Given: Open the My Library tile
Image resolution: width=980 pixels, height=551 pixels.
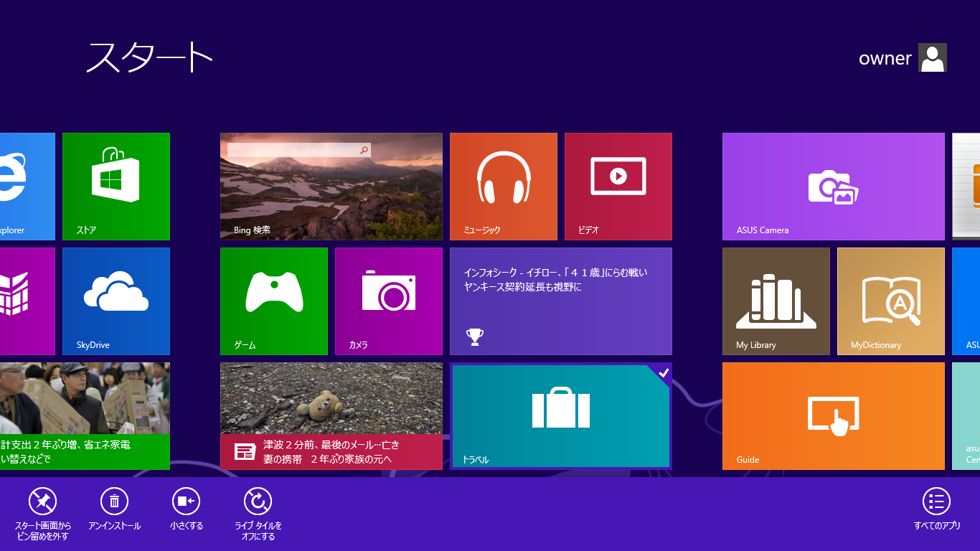Looking at the screenshot, I should click(776, 301).
